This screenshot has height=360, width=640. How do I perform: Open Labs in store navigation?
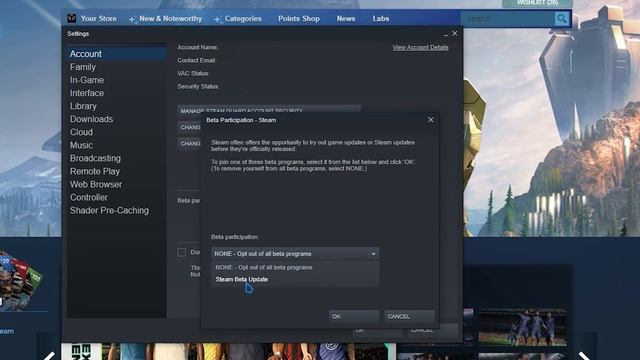380,19
